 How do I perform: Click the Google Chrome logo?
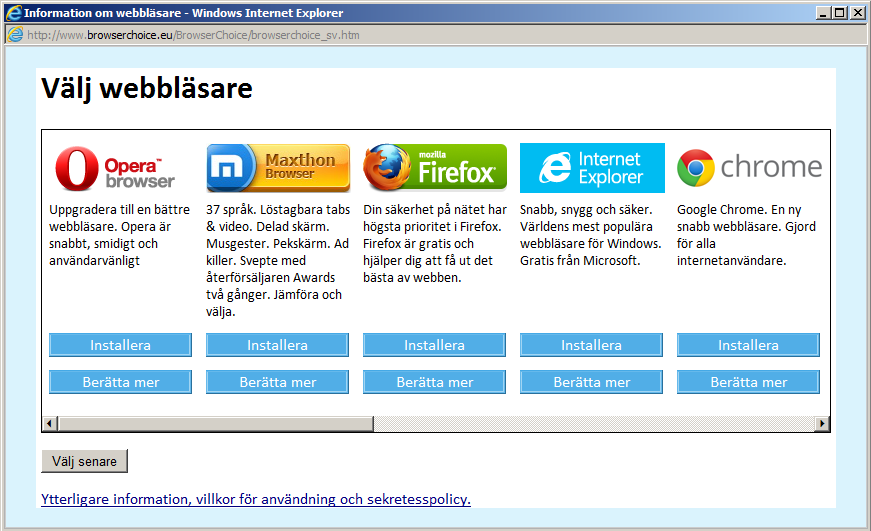point(749,168)
